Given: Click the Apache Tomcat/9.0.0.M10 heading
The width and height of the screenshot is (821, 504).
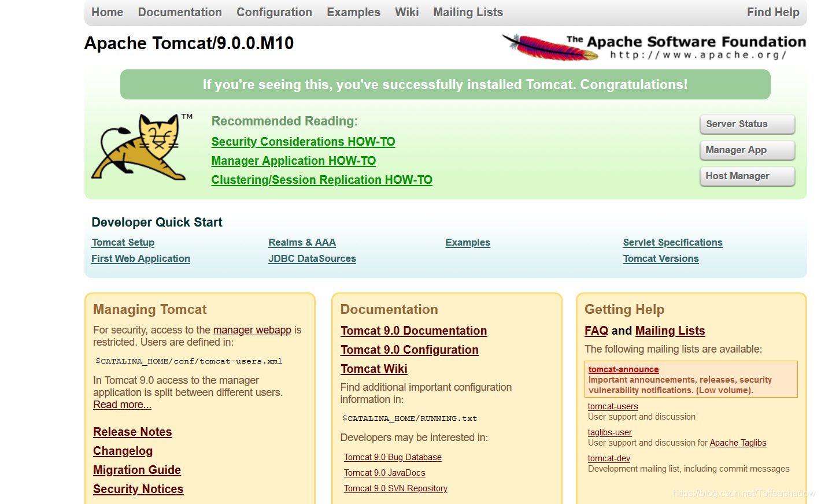Looking at the screenshot, I should [x=189, y=43].
